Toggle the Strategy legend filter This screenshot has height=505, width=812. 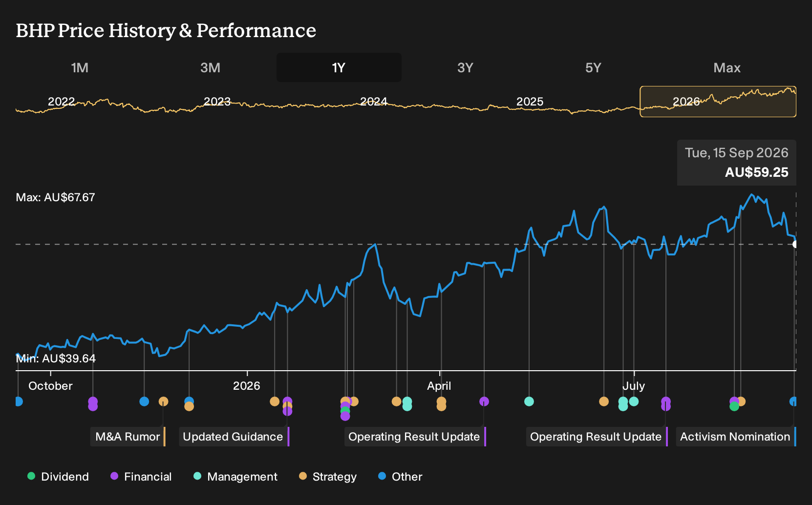coord(328,477)
